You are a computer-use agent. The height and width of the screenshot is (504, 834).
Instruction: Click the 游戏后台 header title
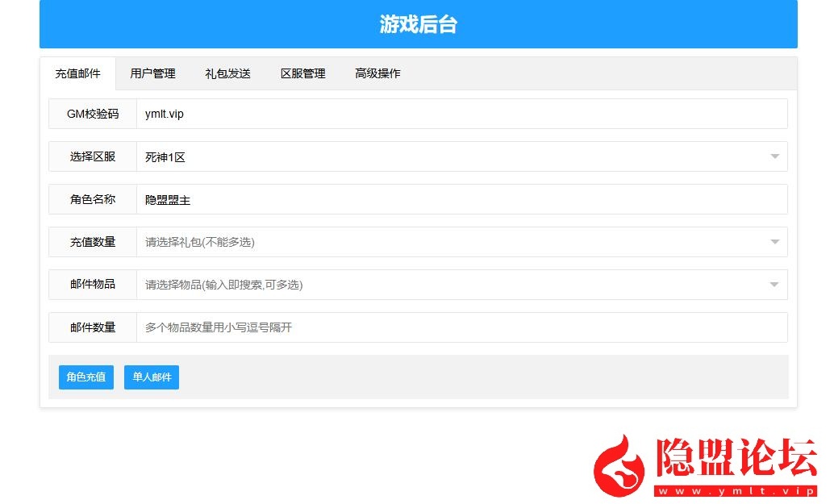coord(418,24)
